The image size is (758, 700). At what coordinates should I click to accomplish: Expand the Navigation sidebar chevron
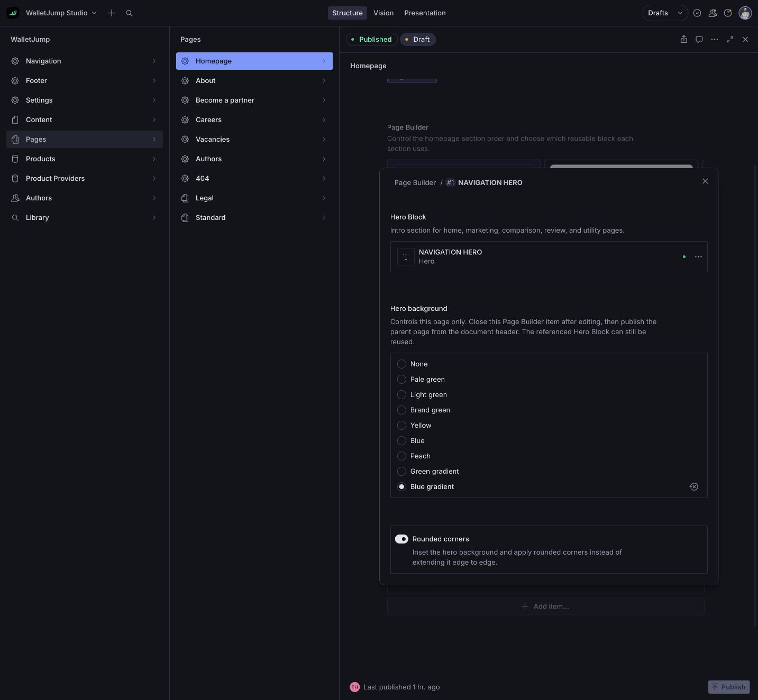pyautogui.click(x=154, y=61)
